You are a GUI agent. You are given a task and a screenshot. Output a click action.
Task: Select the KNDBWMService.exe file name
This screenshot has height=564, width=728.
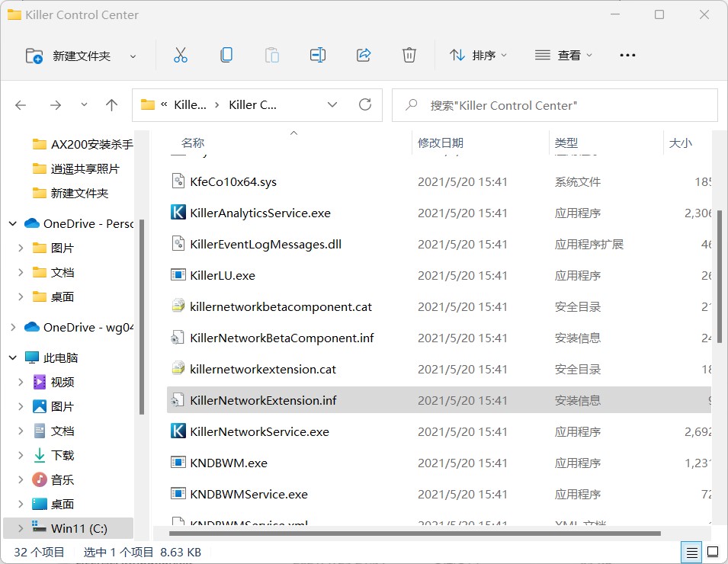(249, 494)
